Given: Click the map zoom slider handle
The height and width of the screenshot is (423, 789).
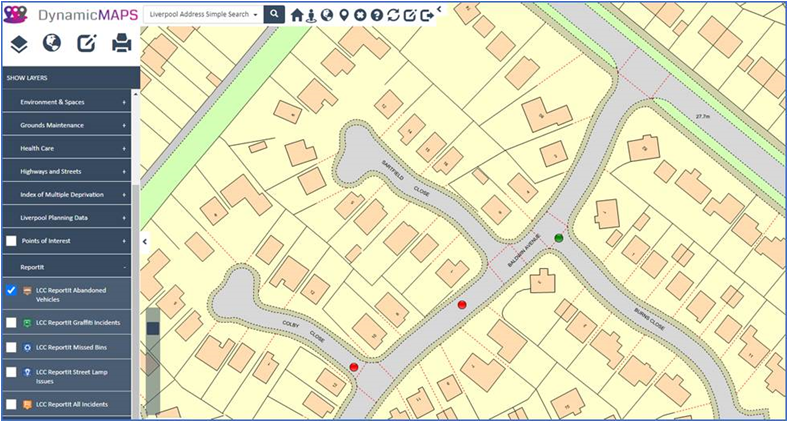Looking at the screenshot, I should click(x=153, y=328).
